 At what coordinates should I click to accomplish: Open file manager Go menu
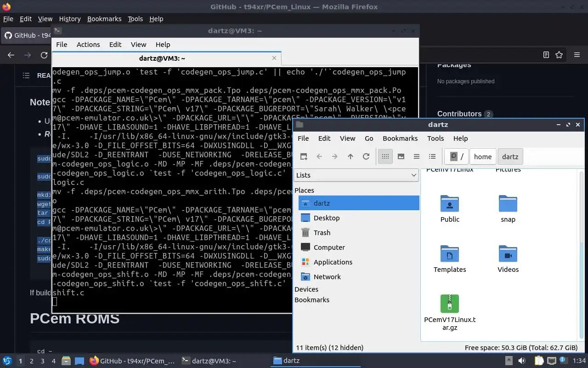369,138
